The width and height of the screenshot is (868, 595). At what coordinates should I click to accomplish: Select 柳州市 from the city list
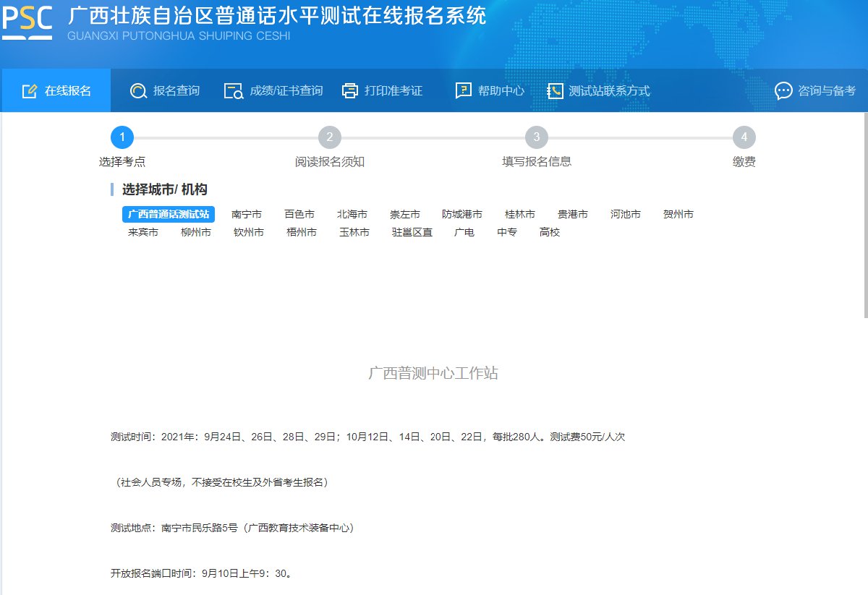click(196, 233)
